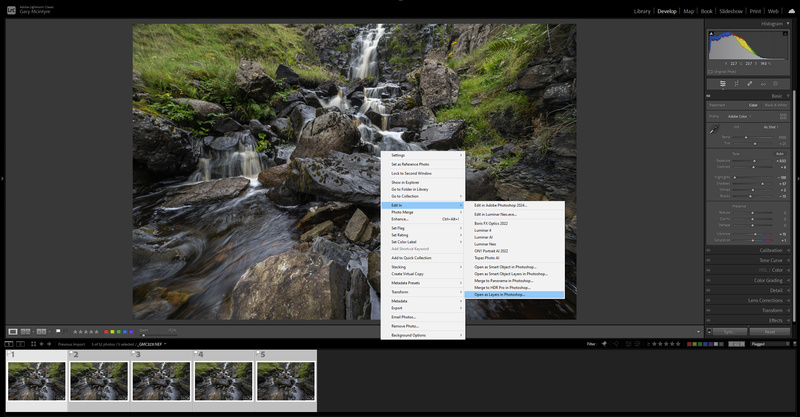The height and width of the screenshot is (417, 800).
Task: Choose Open as Layers in Photoshop
Action: [499, 294]
